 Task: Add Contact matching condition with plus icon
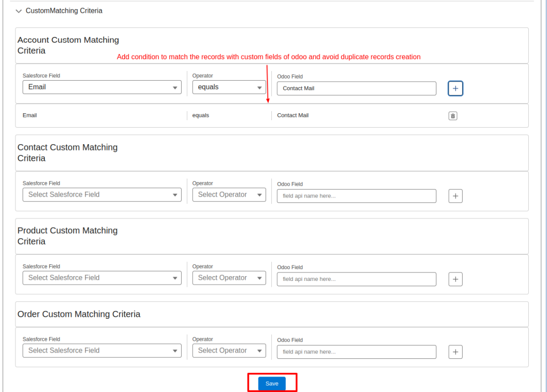pos(455,196)
